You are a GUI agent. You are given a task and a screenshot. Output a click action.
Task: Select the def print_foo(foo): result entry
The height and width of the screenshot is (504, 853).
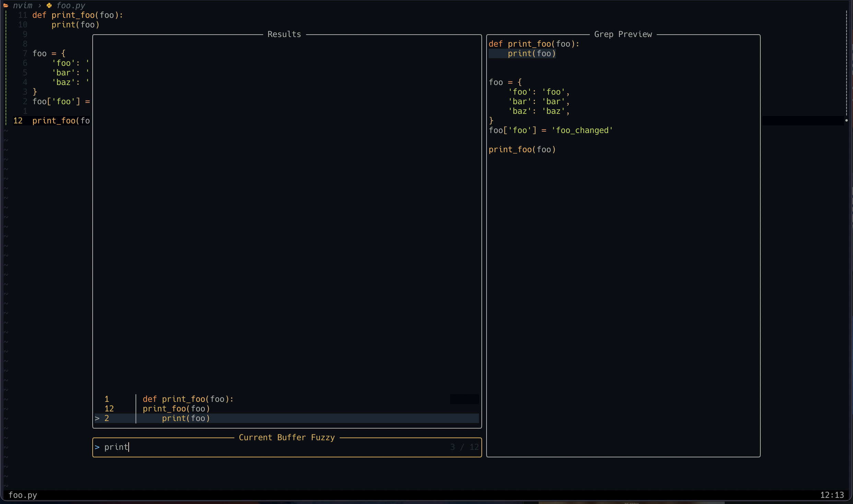pyautogui.click(x=187, y=399)
